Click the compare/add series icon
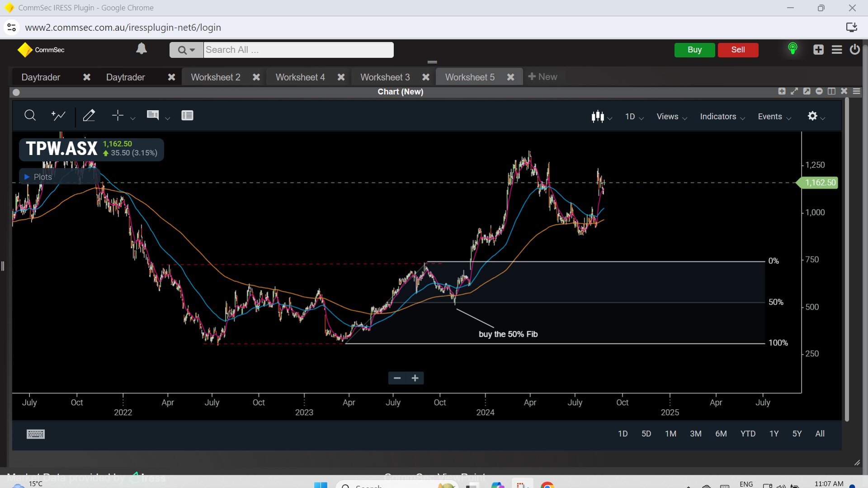The width and height of the screenshot is (868, 488). point(58,116)
